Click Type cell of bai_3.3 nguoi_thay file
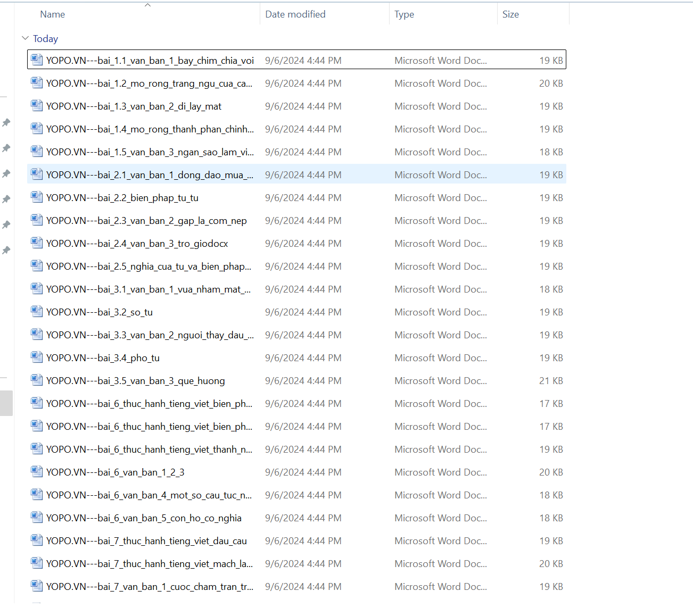The width and height of the screenshot is (693, 616). tap(441, 335)
